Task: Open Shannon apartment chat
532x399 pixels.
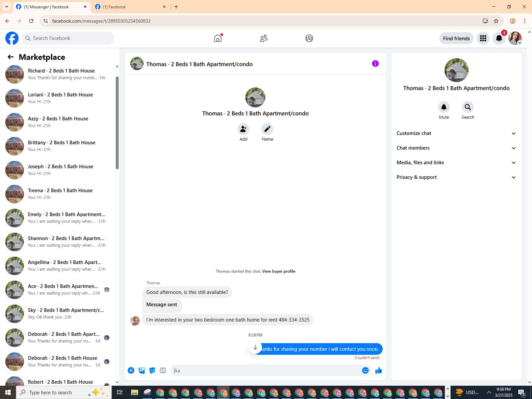Action: (x=58, y=242)
